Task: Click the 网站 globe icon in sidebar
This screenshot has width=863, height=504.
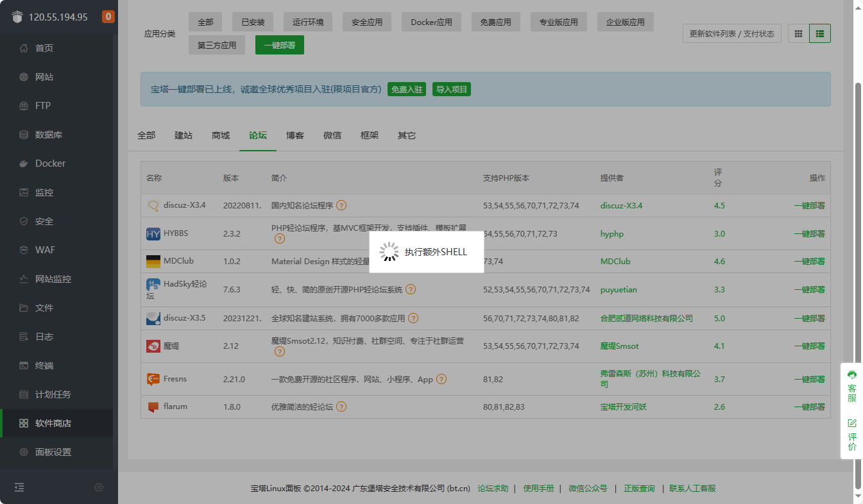Action: [x=24, y=77]
